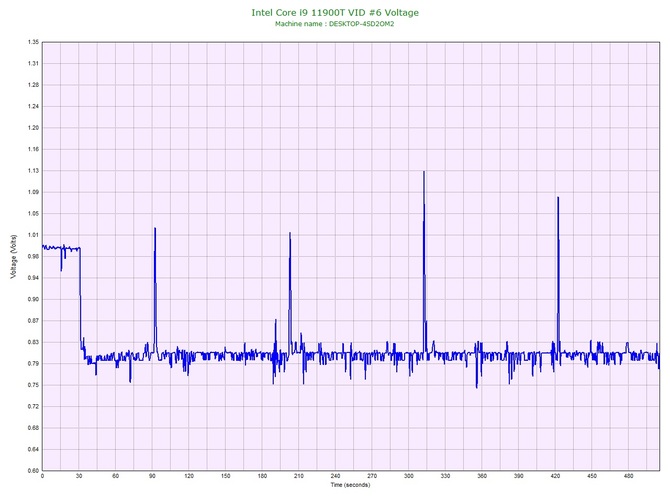Click the 1.16 y-axis tick label
This screenshot has height=502, width=670.
pyautogui.click(x=33, y=150)
